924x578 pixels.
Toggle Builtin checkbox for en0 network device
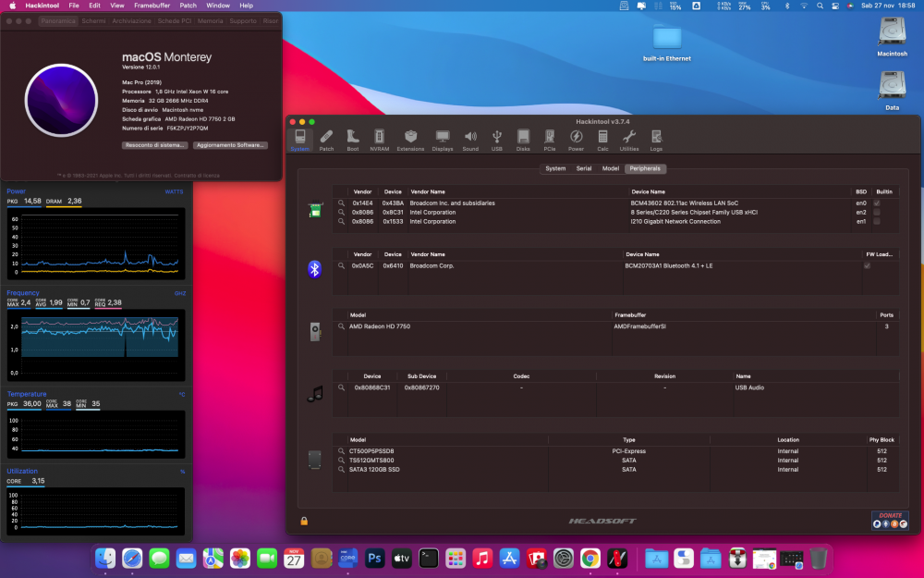[877, 203]
